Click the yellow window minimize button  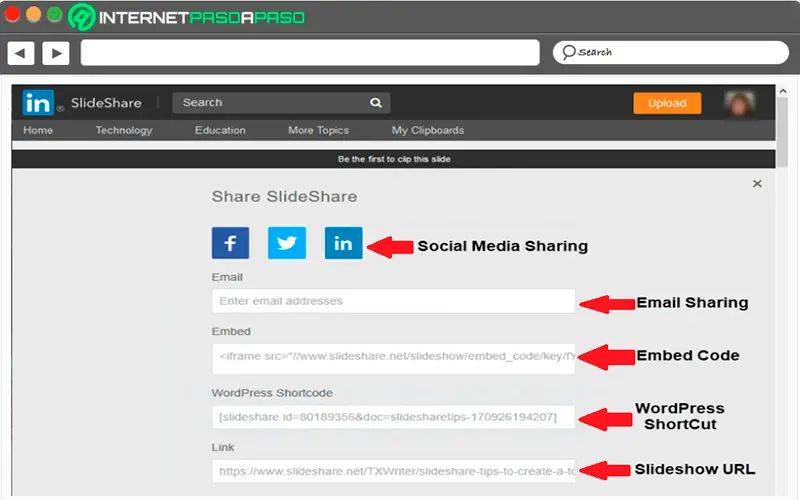pos(34,14)
